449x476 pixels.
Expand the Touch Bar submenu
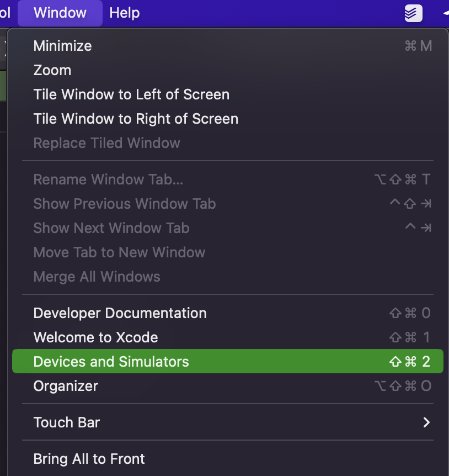pos(227,422)
